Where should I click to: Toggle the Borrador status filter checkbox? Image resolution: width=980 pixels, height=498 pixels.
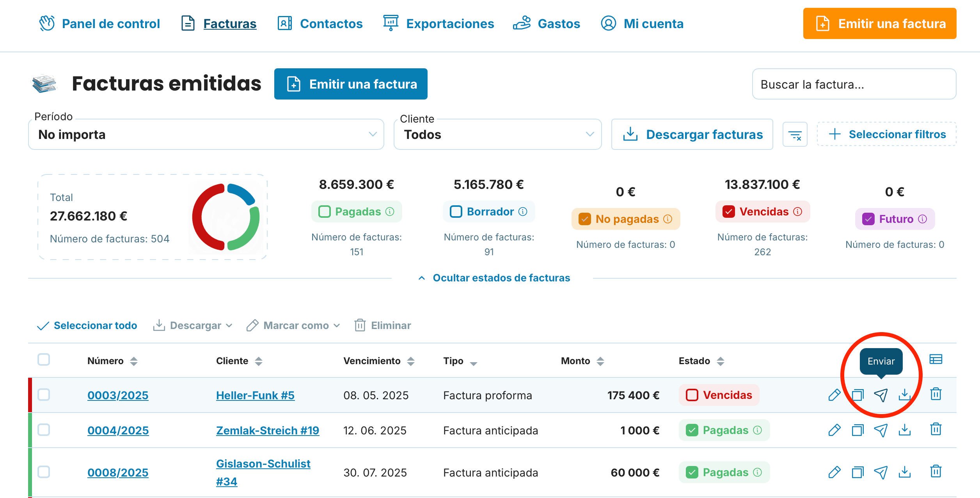tap(456, 212)
